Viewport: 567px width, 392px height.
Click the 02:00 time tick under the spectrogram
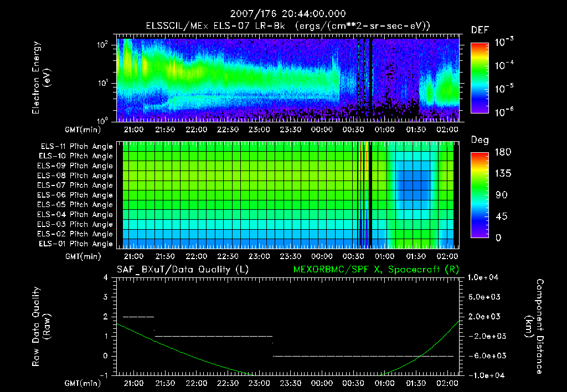447,130
